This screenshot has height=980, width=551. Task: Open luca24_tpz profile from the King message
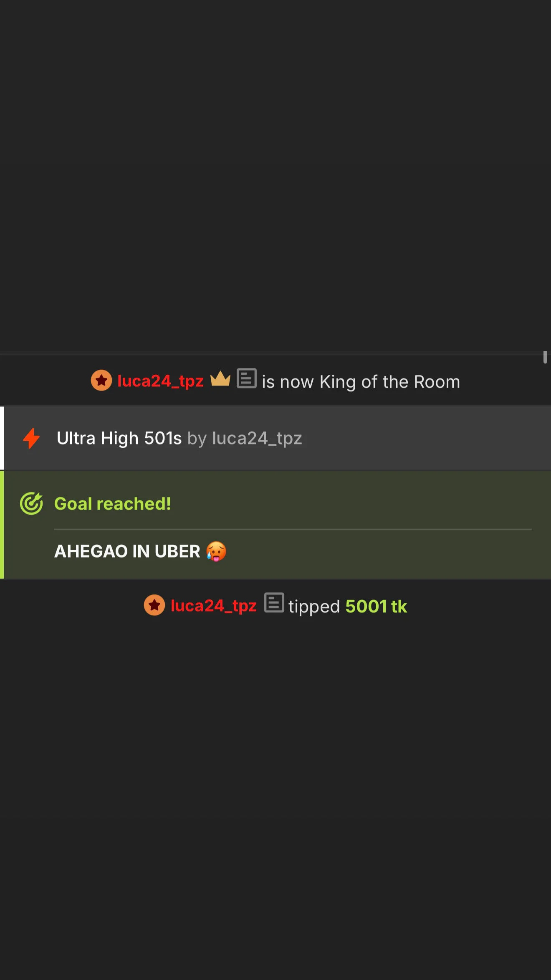click(160, 381)
